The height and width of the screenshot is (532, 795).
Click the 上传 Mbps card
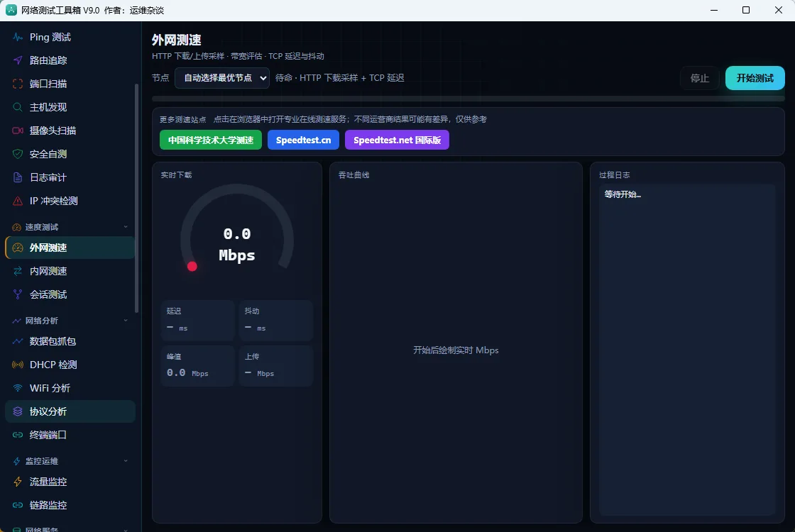[276, 366]
